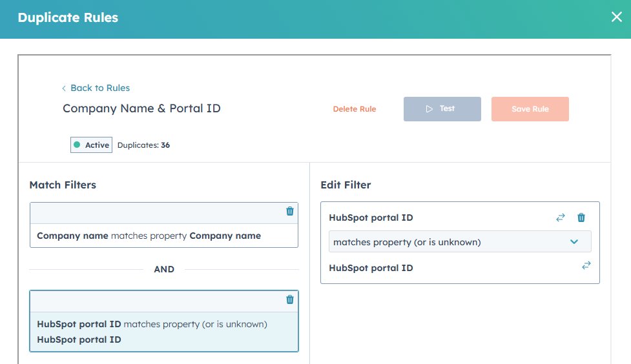Click the Edit Filter heading
The width and height of the screenshot is (631, 364).
click(346, 185)
